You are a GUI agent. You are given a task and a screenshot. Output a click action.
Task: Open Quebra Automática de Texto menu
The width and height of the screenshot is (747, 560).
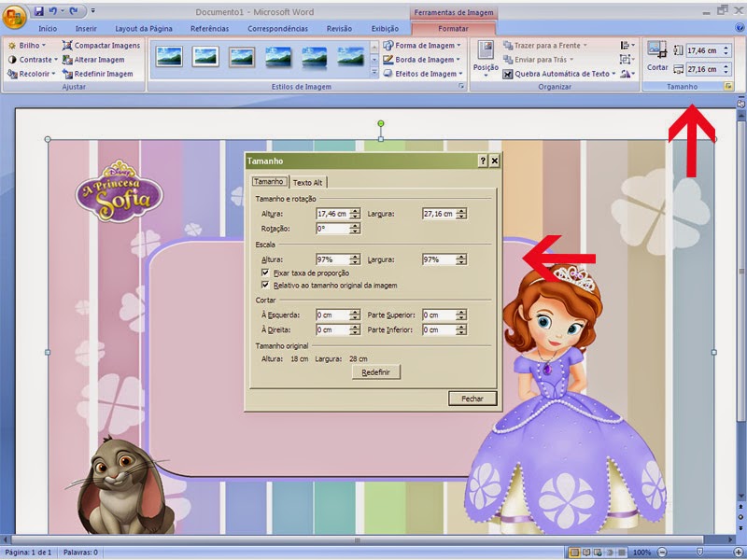[x=559, y=74]
